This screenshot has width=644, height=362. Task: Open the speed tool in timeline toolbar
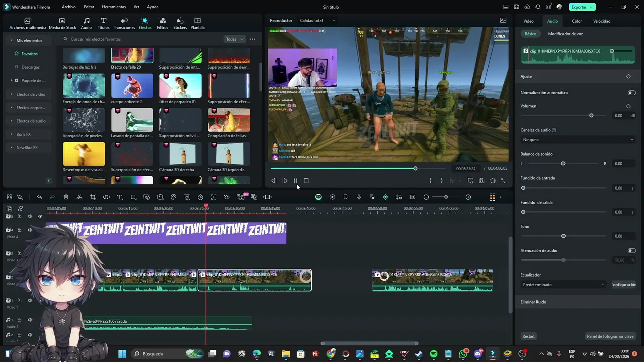(x=160, y=197)
